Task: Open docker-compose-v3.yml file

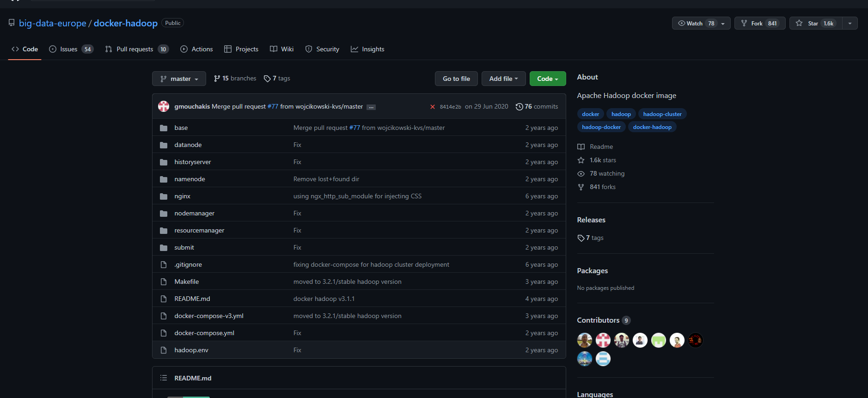Action: coord(209,316)
